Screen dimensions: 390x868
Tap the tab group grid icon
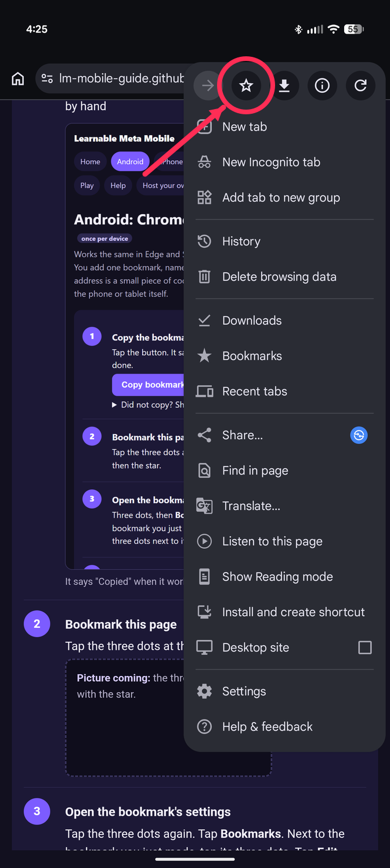click(204, 197)
